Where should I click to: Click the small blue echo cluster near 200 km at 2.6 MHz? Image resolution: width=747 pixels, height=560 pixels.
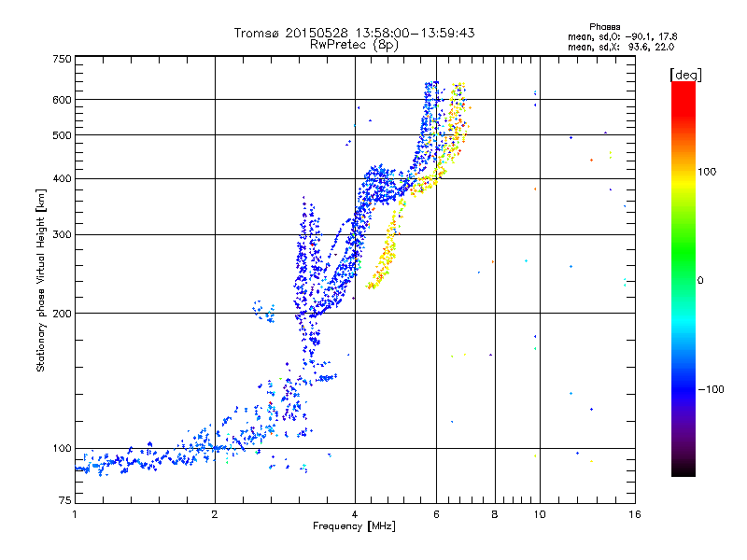pos(263,312)
